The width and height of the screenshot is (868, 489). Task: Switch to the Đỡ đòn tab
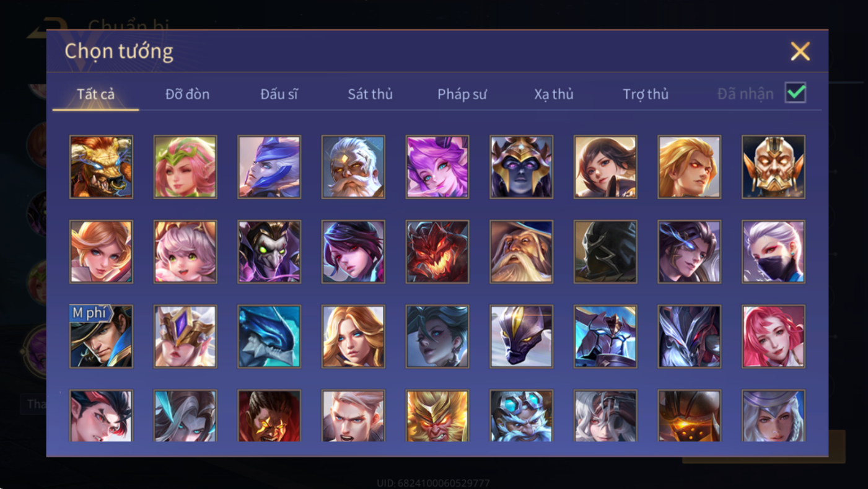(187, 94)
